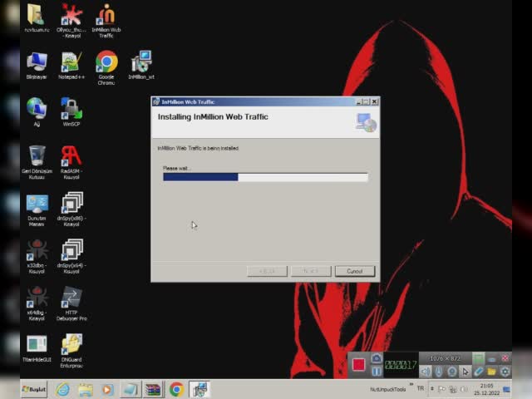Click the installation progress bar
532x399 pixels.
(x=265, y=177)
